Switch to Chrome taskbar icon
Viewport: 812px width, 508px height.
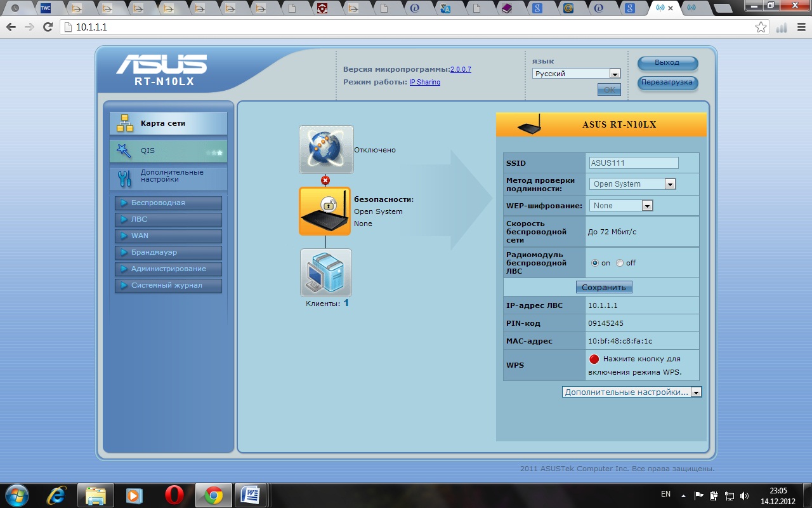click(213, 495)
